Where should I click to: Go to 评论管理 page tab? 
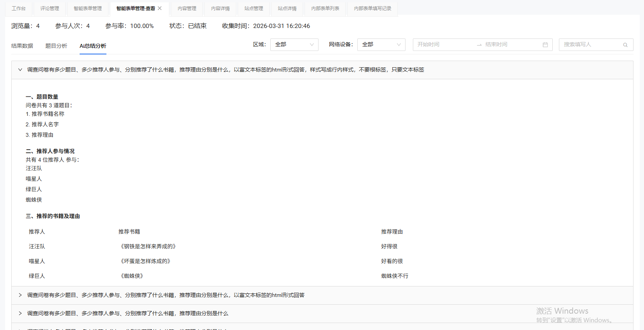50,9
